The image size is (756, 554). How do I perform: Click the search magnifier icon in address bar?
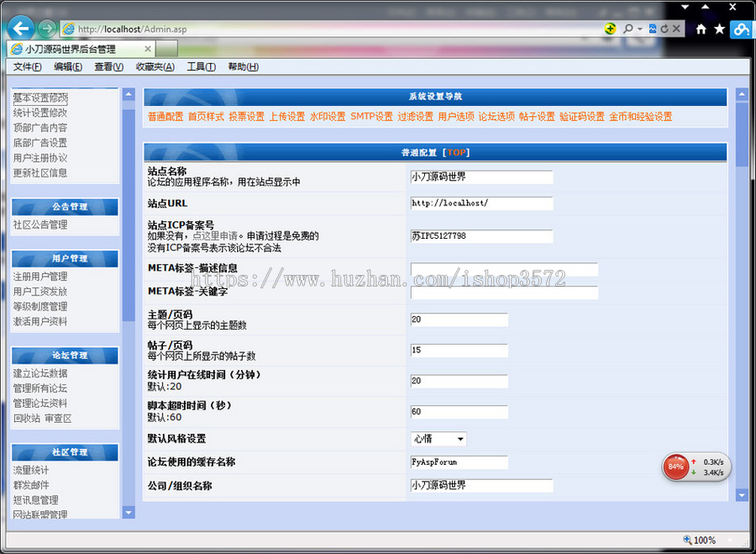[x=628, y=28]
